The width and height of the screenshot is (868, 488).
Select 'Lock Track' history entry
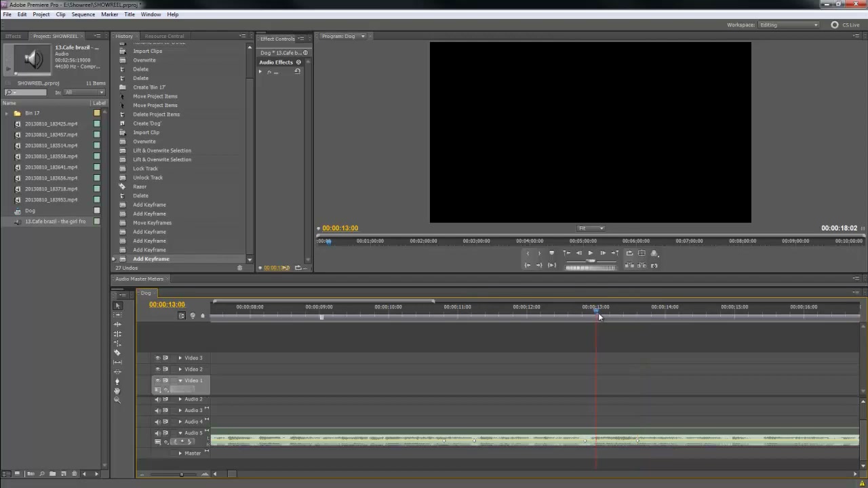(x=145, y=168)
